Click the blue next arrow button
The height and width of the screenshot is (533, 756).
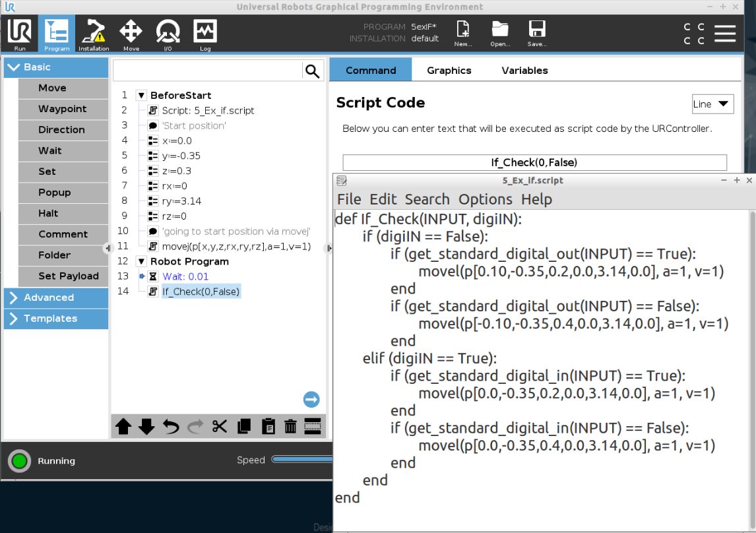[311, 399]
